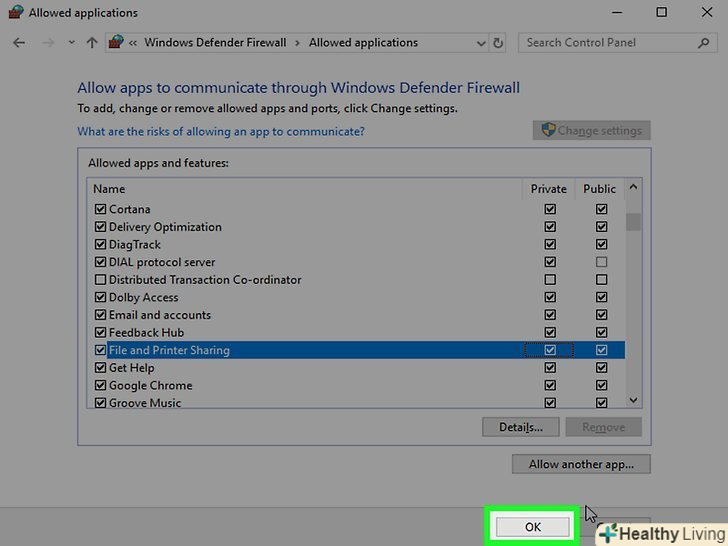The height and width of the screenshot is (546, 728).
Task: Click the Allowed applications title bar icon
Action: tap(13, 13)
